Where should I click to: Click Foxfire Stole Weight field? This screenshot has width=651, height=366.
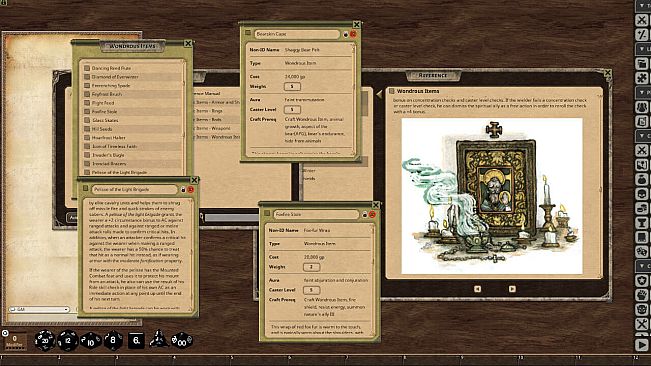pyautogui.click(x=311, y=267)
